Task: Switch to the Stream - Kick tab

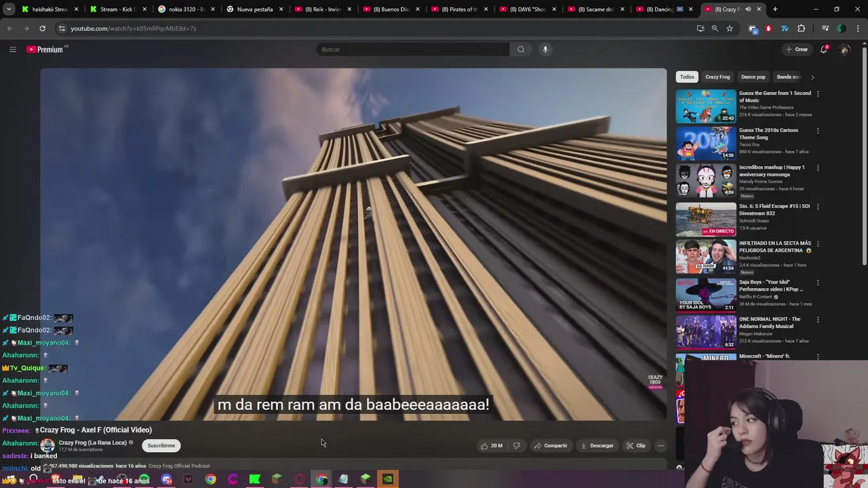Action: point(118,9)
